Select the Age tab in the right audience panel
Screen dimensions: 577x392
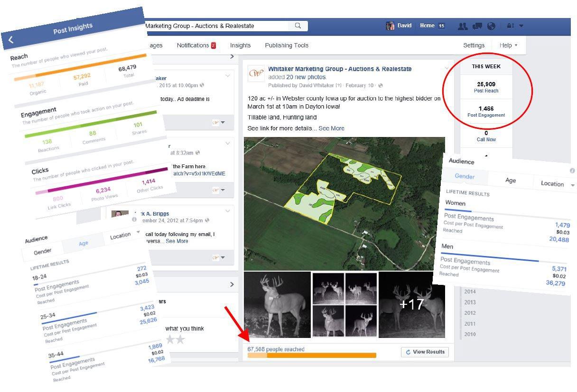(511, 180)
